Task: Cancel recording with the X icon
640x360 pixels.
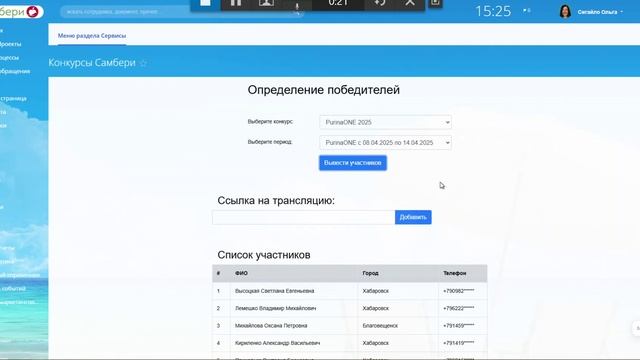Action: coord(410,3)
